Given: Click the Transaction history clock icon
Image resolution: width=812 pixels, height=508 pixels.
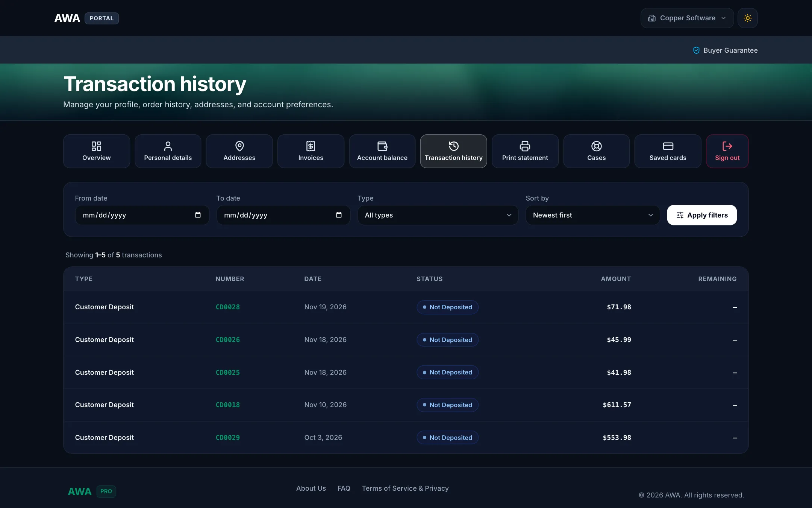Looking at the screenshot, I should [x=454, y=146].
